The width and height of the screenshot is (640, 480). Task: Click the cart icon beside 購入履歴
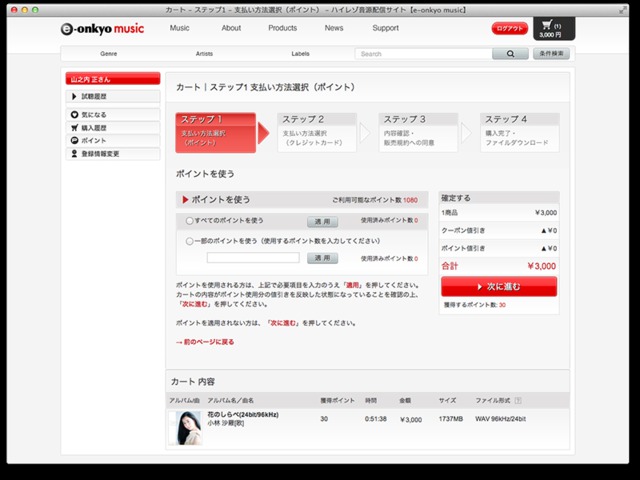coord(75,128)
